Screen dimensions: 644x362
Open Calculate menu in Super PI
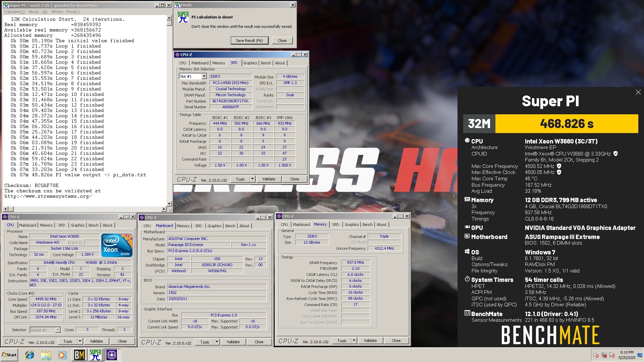point(15,12)
